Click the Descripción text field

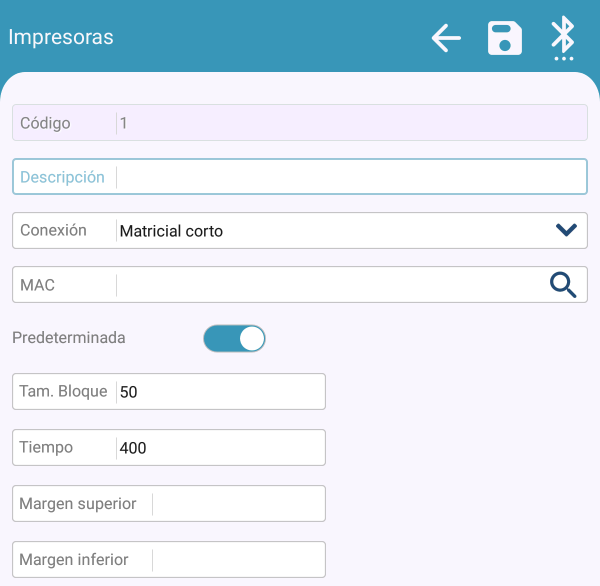pos(350,177)
